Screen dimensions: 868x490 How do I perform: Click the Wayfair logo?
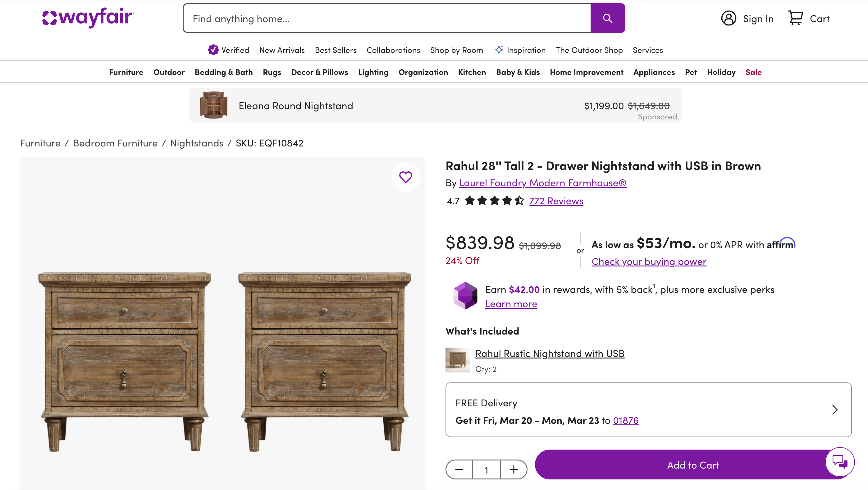pyautogui.click(x=88, y=17)
